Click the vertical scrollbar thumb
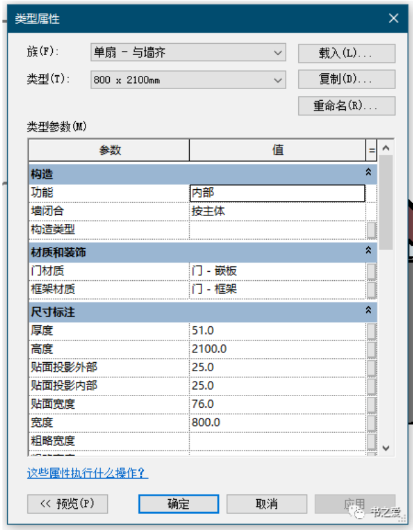This screenshot has width=416, height=532. coord(386,203)
